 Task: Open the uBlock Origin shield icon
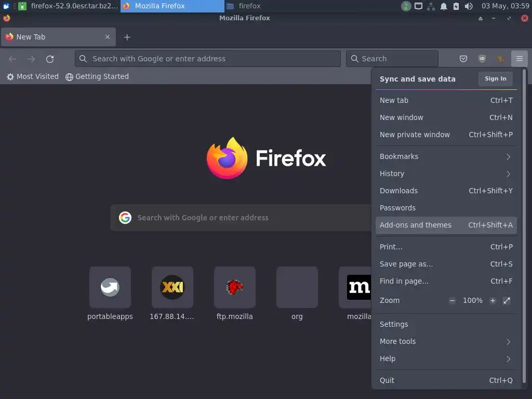pyautogui.click(x=482, y=59)
